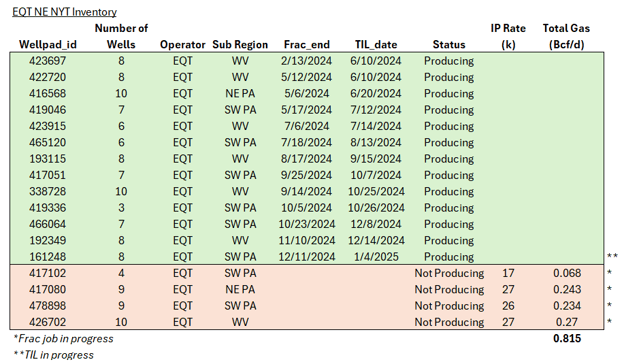The width and height of the screenshot is (624, 362).
Task: Click Not Producing status for wellpad 417102
Action: coord(449,273)
